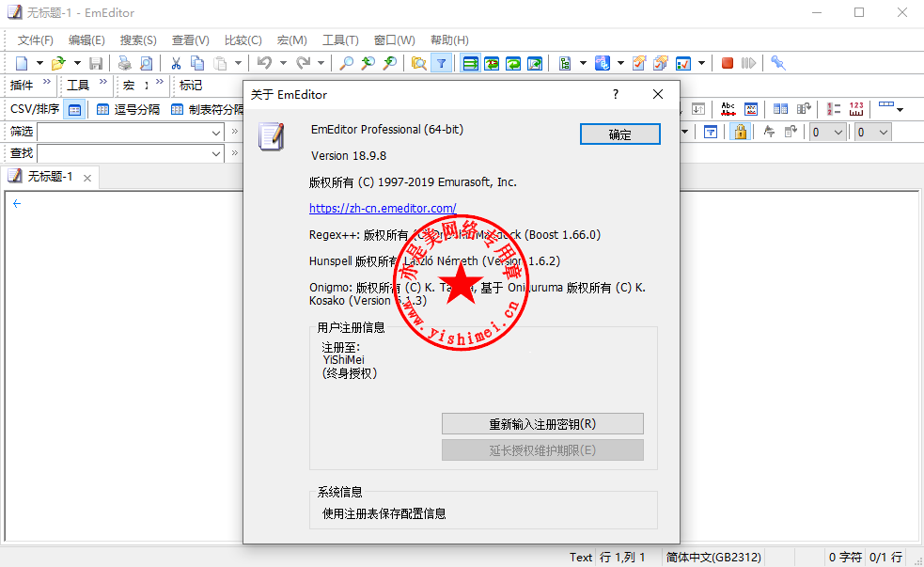Toggle Abc spelling check icon

(x=728, y=109)
